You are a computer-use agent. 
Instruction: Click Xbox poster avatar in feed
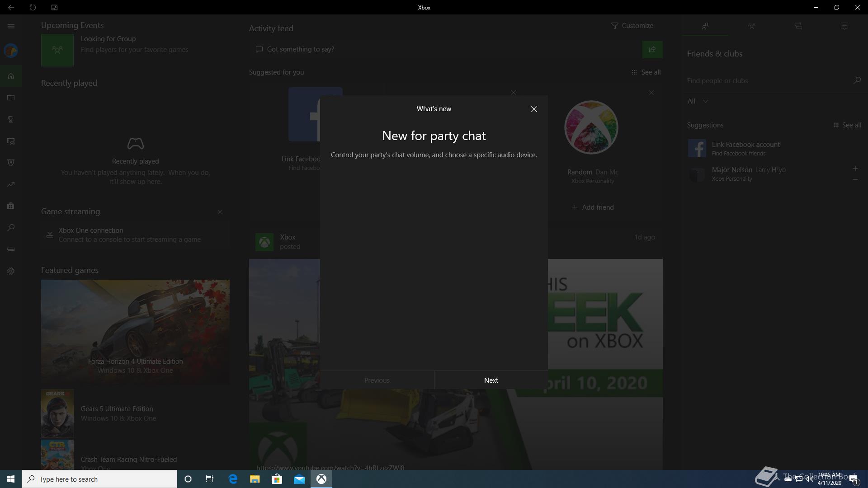click(264, 242)
